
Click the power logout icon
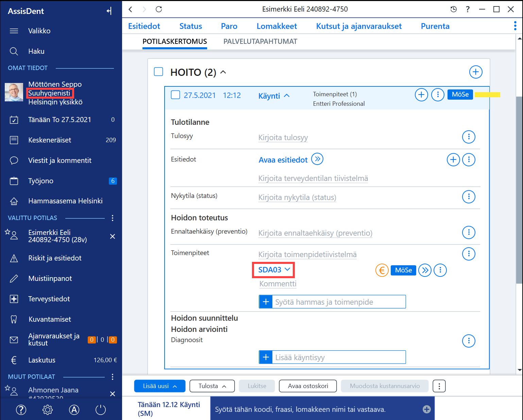pyautogui.click(x=101, y=410)
